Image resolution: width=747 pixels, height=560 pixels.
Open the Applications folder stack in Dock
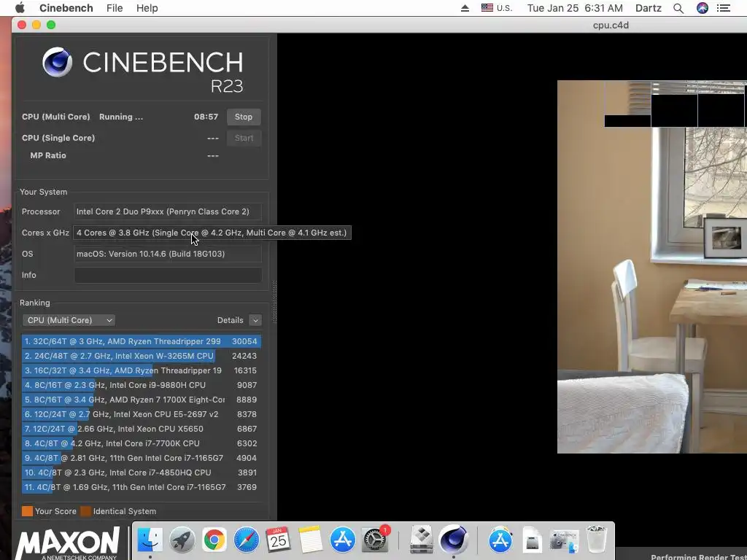500,540
